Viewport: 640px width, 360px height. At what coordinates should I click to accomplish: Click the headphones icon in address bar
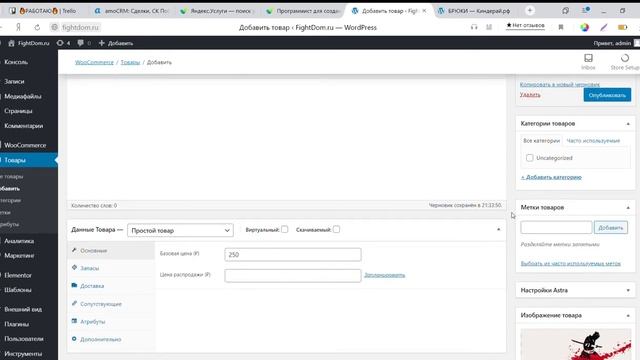pos(474,27)
